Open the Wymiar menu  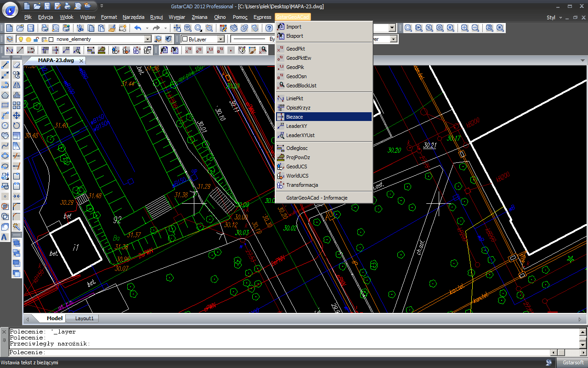[x=177, y=17]
